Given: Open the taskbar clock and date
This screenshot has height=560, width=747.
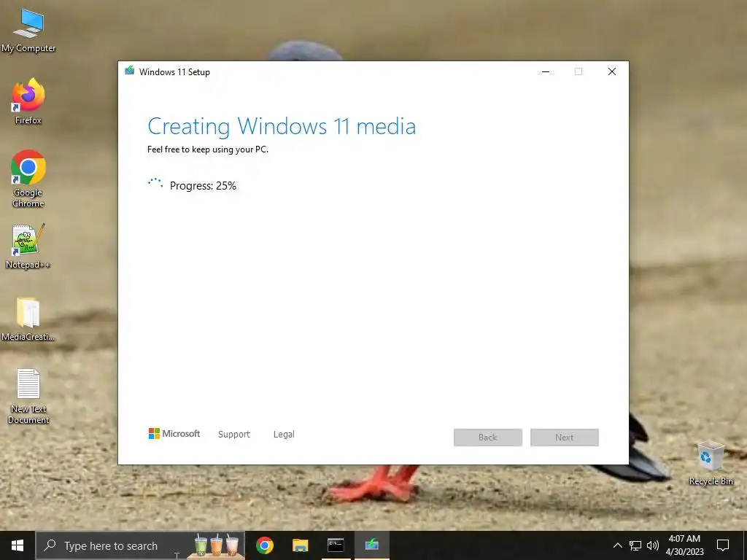Looking at the screenshot, I should tap(684, 545).
